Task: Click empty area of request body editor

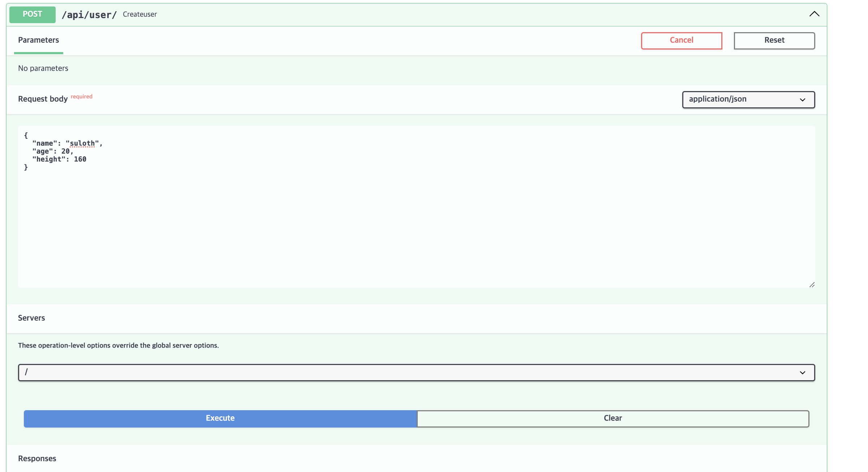Action: [x=416, y=224]
